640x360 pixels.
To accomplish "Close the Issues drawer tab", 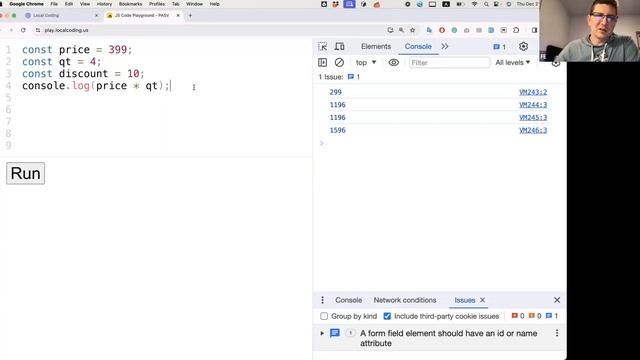I will [x=482, y=300].
